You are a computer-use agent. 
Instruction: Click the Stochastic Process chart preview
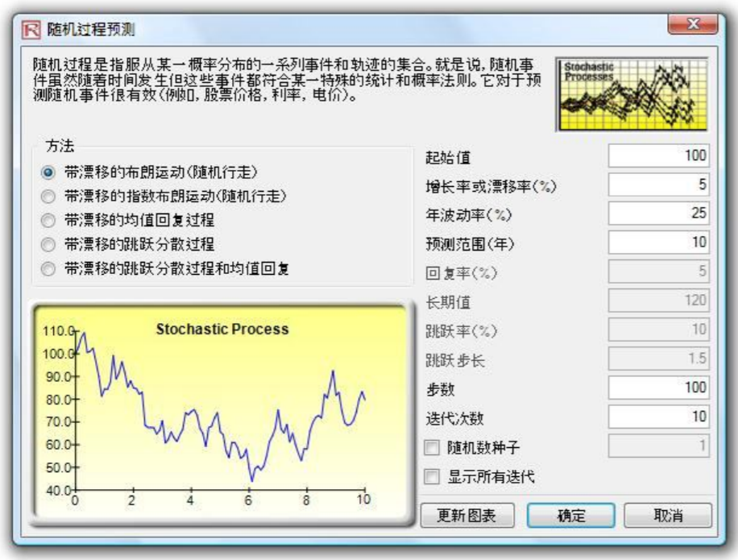(x=221, y=413)
